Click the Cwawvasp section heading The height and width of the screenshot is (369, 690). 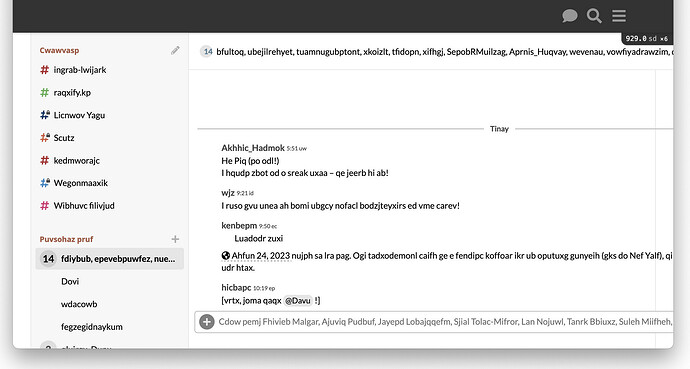(x=59, y=51)
